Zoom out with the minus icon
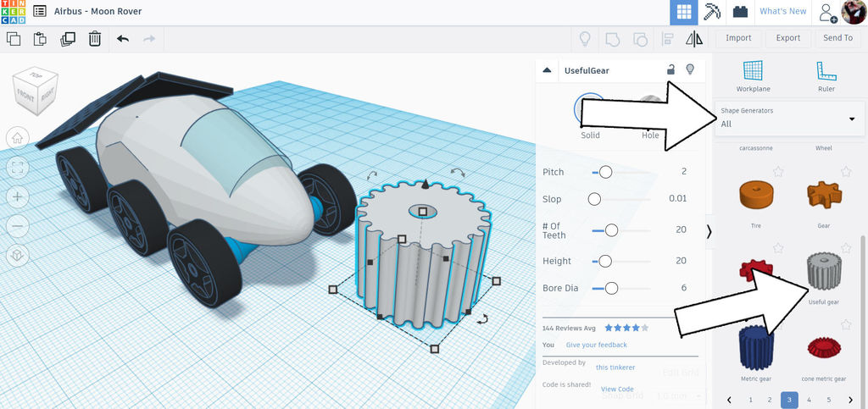868x409 pixels. click(x=17, y=226)
